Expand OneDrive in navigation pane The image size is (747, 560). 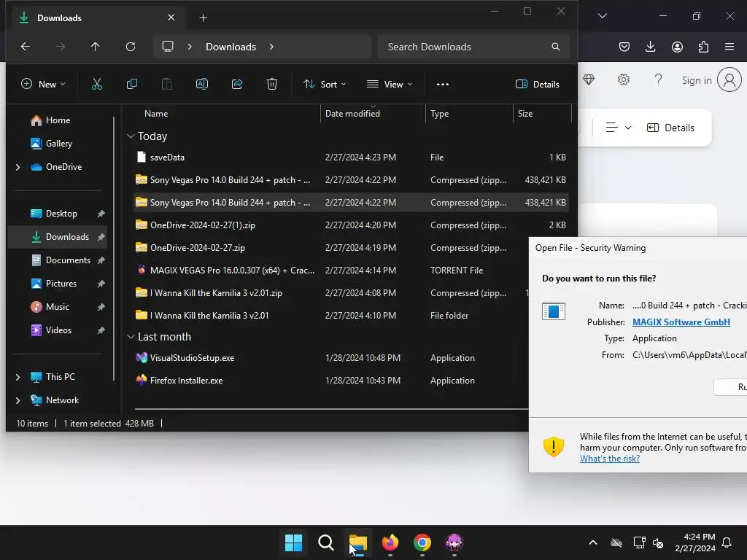[x=18, y=167]
